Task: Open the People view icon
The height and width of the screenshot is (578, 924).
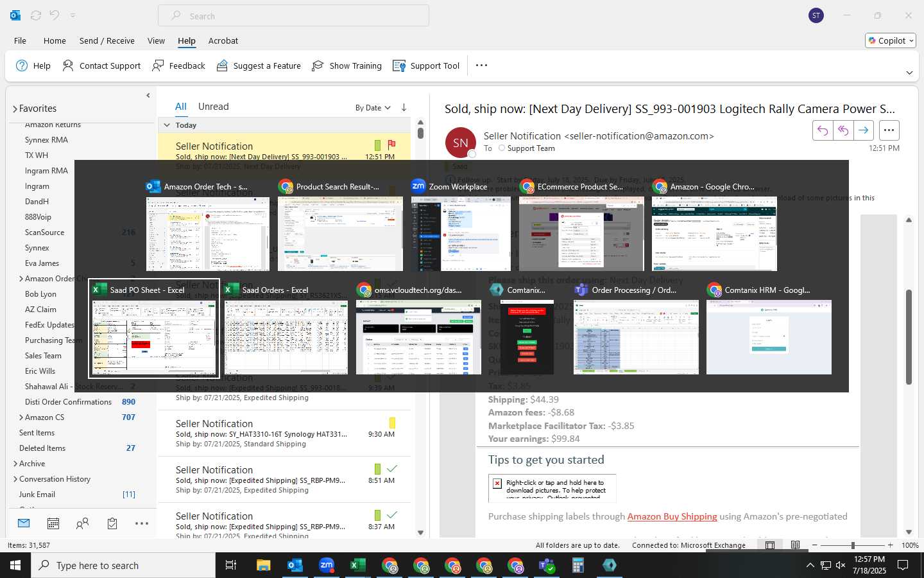Action: 82,523
